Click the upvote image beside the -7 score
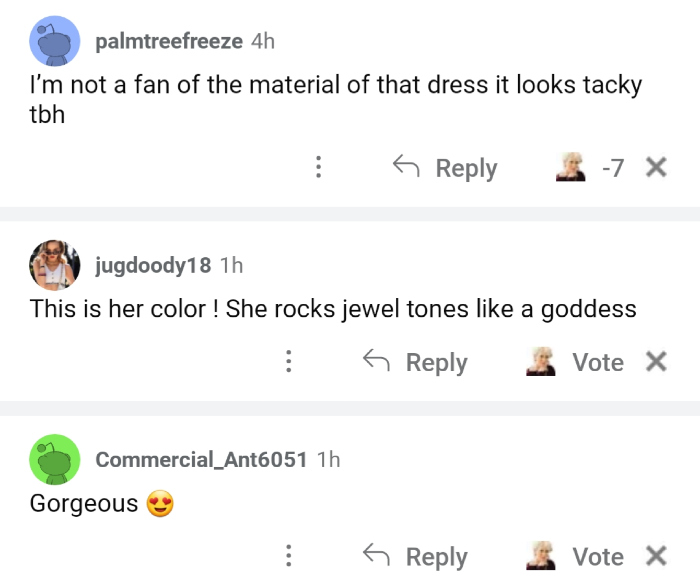The height and width of the screenshot is (580, 700). [x=570, y=168]
